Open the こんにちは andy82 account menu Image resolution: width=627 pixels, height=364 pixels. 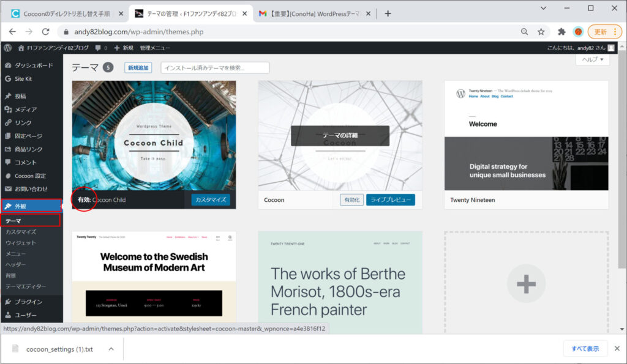[580, 48]
